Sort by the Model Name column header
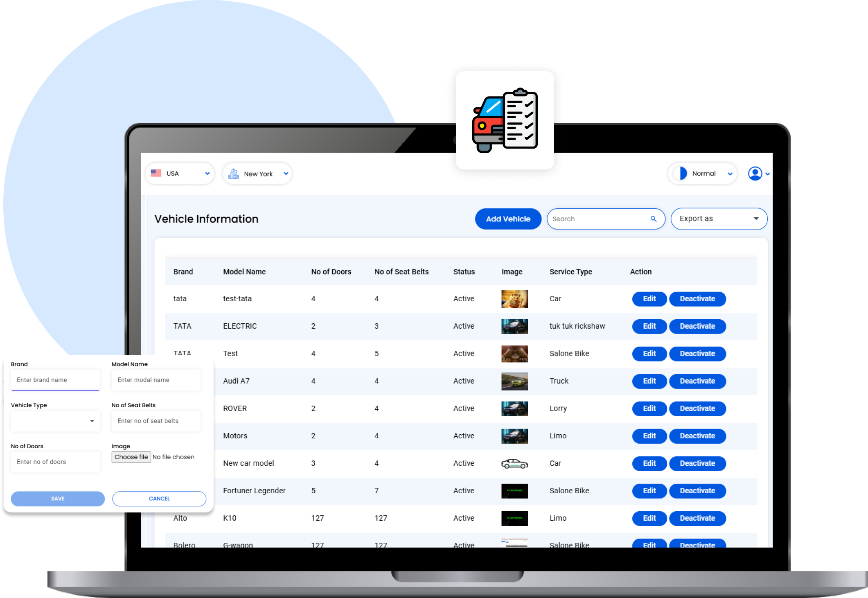The image size is (868, 598). (x=244, y=272)
